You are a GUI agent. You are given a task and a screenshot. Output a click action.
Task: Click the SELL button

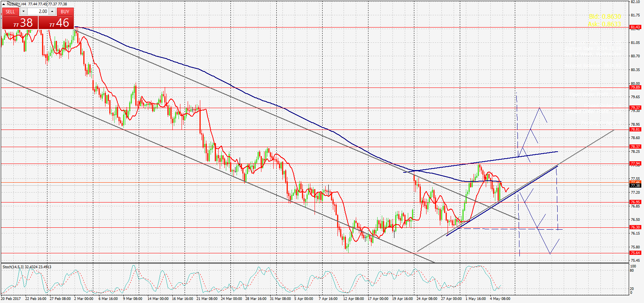pyautogui.click(x=10, y=11)
